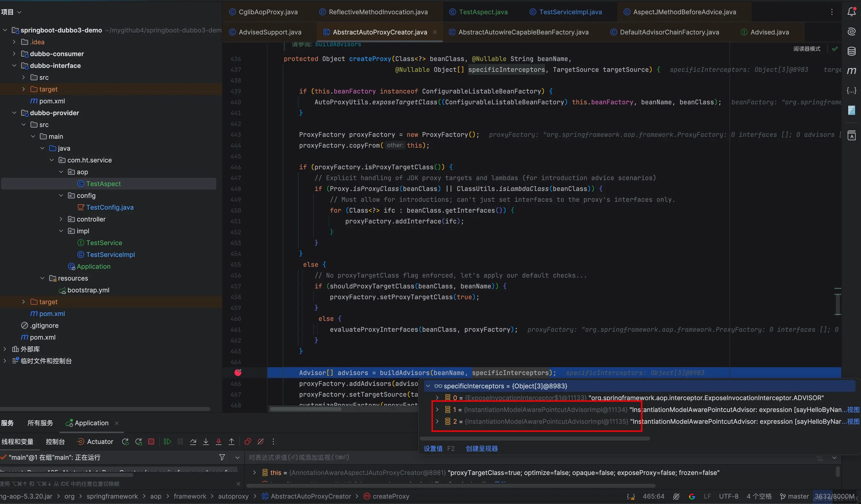Switch to the 控制台 console tab
Screen dimensions: 861x504
[x=55, y=441]
